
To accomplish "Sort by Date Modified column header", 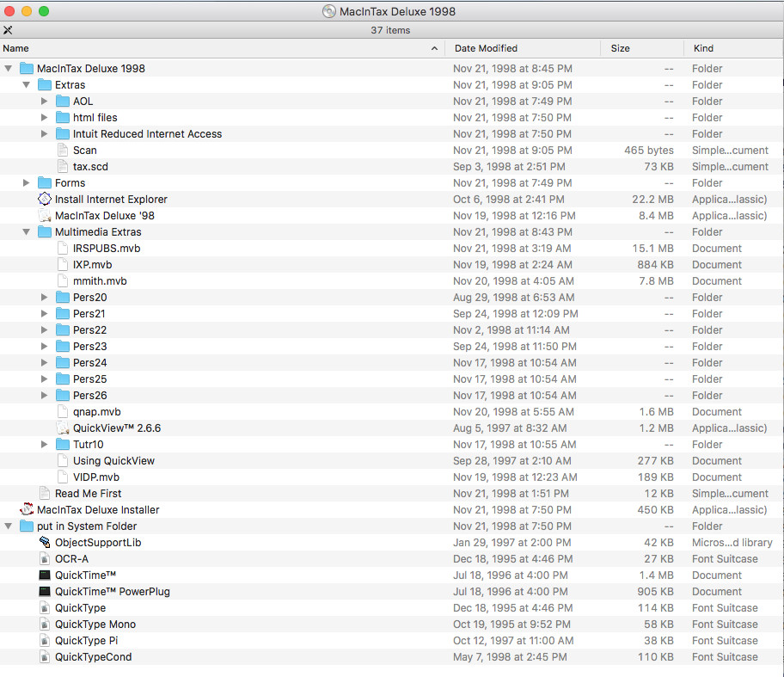I will pyautogui.click(x=523, y=48).
